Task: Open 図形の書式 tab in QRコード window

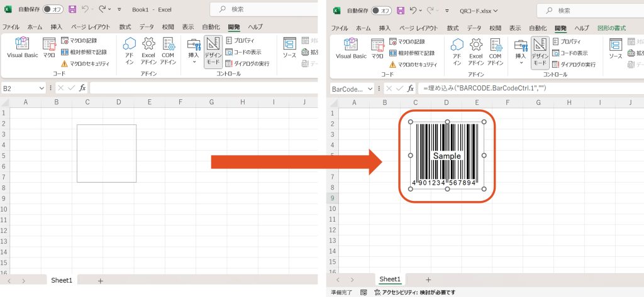Action: [611, 28]
